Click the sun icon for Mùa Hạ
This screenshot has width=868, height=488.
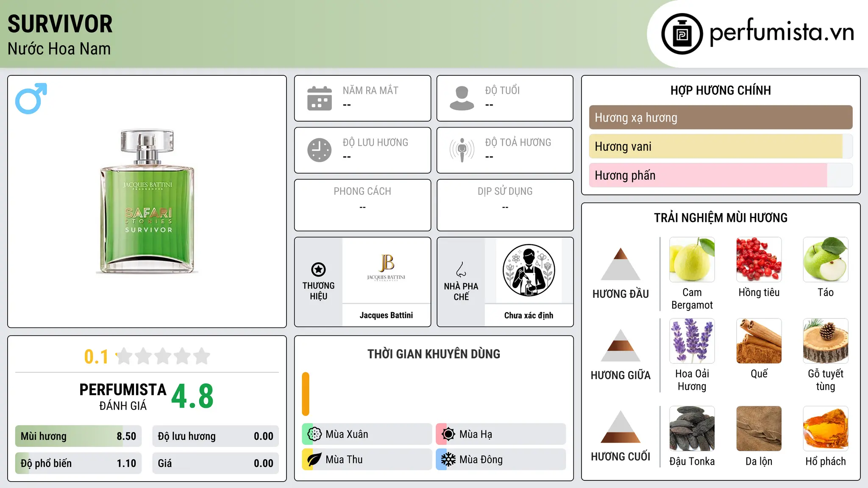448,434
